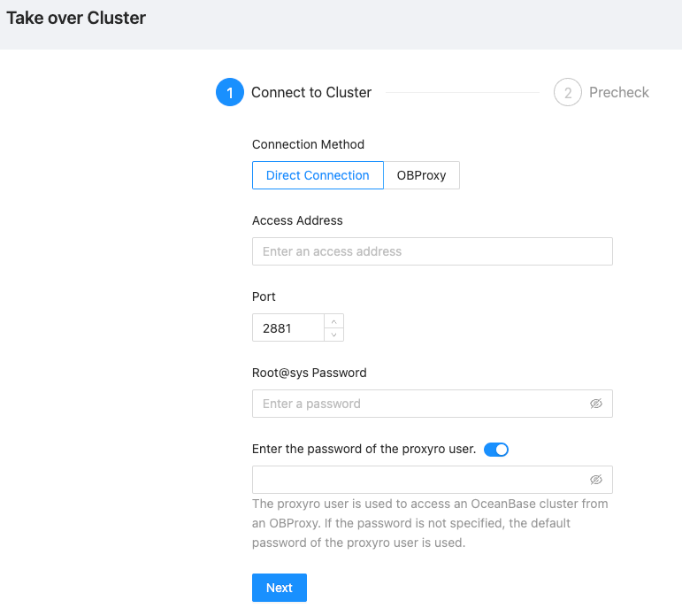Click the step 2 circle icon
Viewport: 682px width, 616px height.
point(567,92)
